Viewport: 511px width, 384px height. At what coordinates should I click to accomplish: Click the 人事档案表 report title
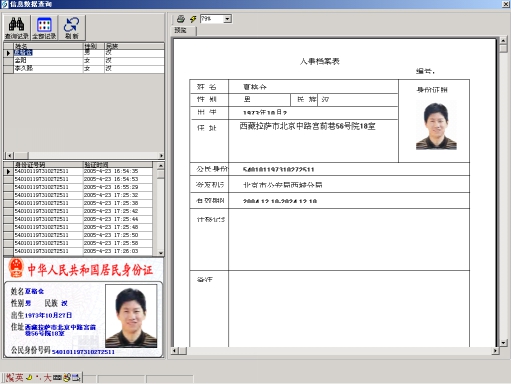tap(320, 61)
